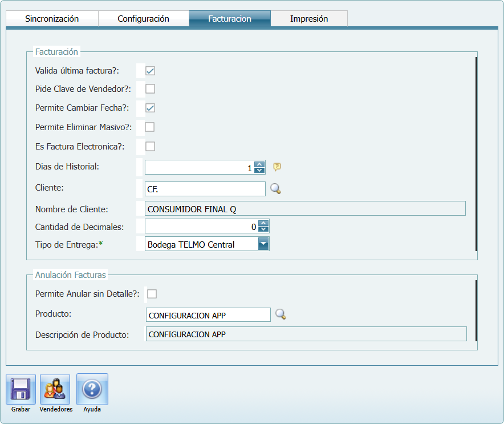Uncheck Valida última factura

point(151,70)
